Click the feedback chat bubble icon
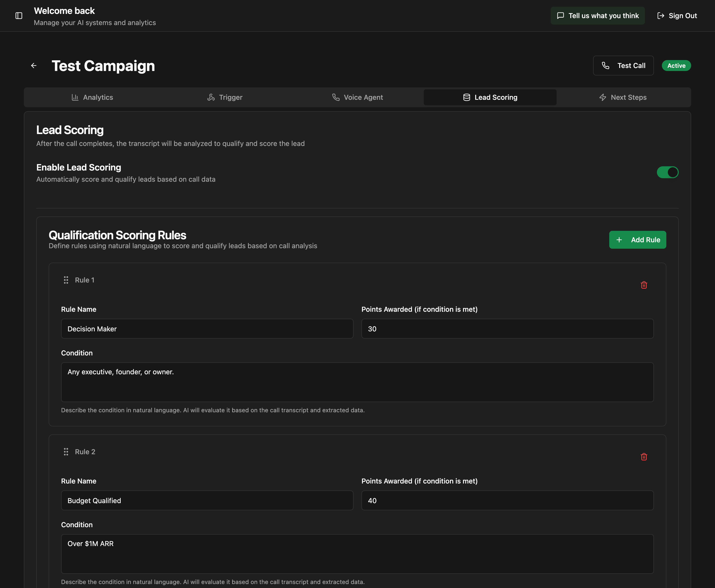 tap(561, 16)
